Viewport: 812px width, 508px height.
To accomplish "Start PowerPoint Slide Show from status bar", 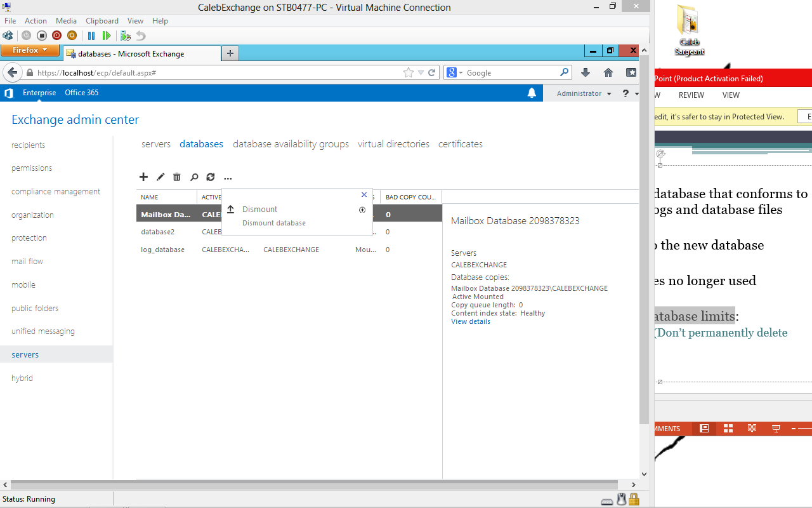I will point(776,429).
